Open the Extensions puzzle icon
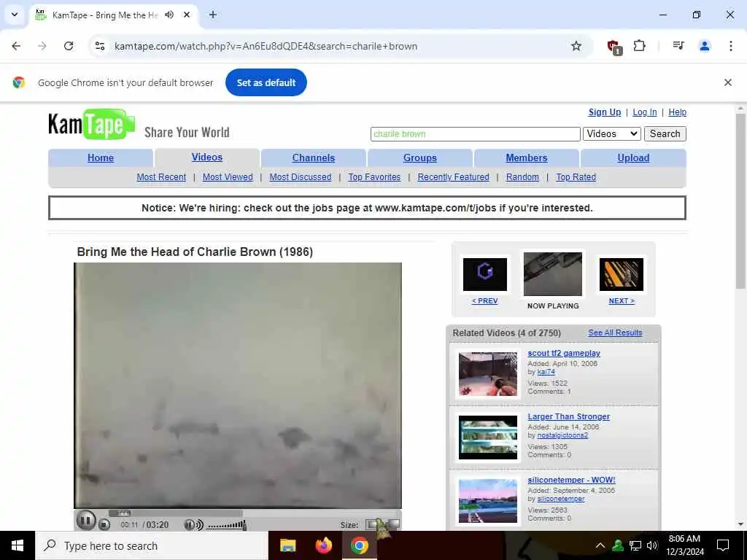 click(x=639, y=46)
